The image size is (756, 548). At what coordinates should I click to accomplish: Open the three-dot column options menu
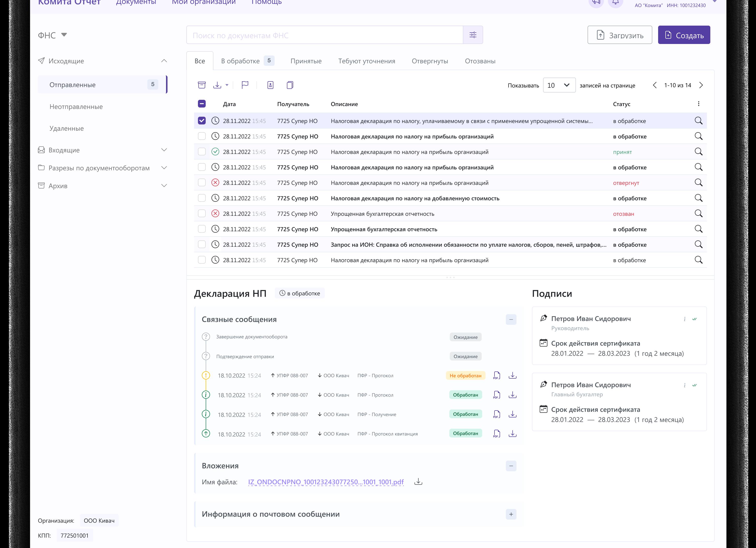[x=699, y=104]
